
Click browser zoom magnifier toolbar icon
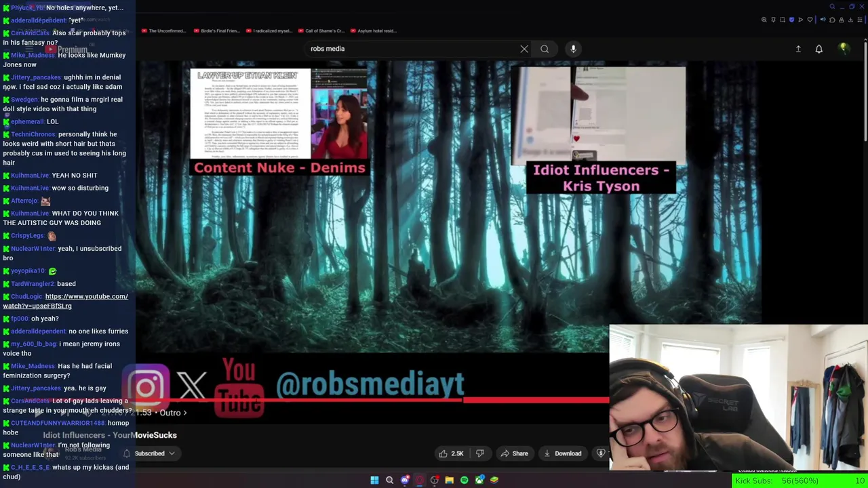[764, 20]
